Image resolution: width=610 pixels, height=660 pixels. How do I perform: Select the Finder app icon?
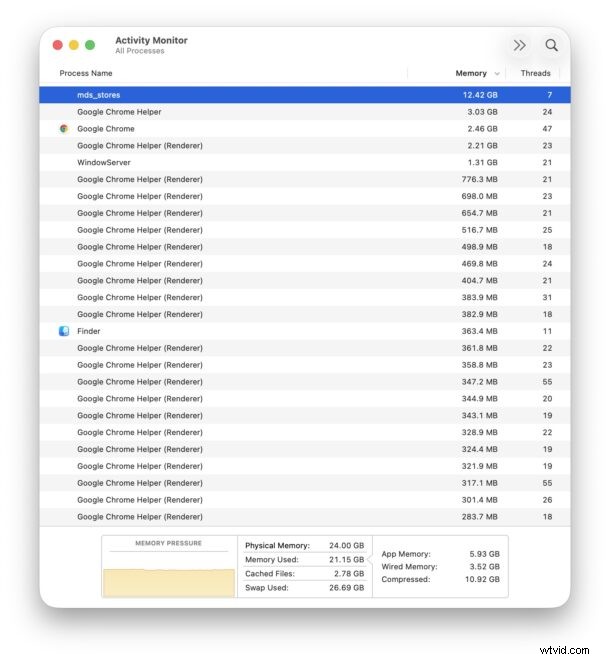[x=64, y=331]
